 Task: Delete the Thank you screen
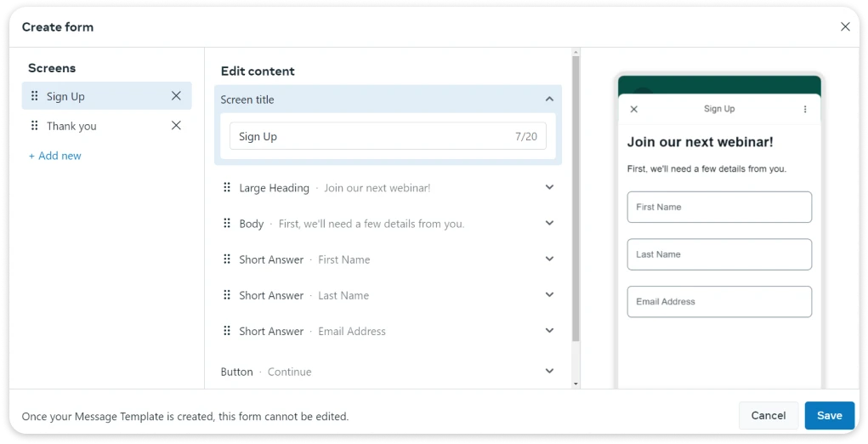click(x=176, y=126)
